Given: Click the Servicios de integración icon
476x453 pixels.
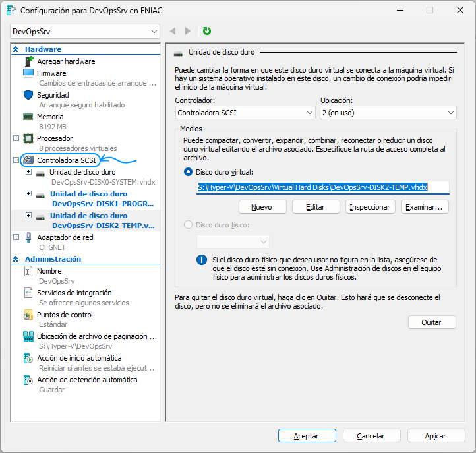Looking at the screenshot, I should pos(28,293).
